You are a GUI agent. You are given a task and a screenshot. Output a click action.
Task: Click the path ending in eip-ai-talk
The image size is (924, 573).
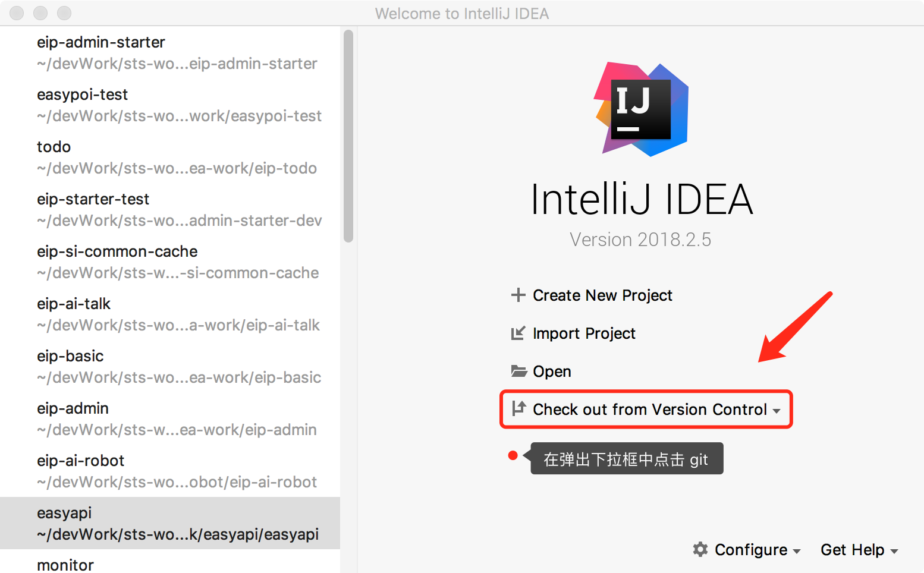click(x=178, y=325)
